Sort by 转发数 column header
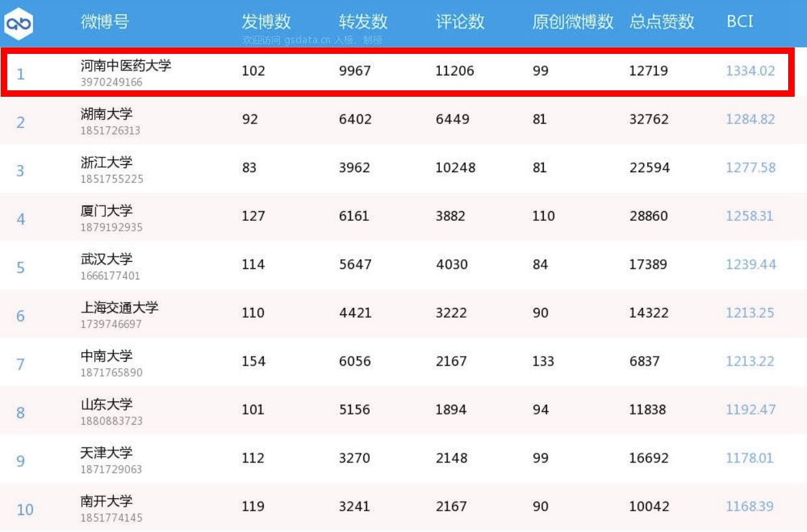 (363, 21)
